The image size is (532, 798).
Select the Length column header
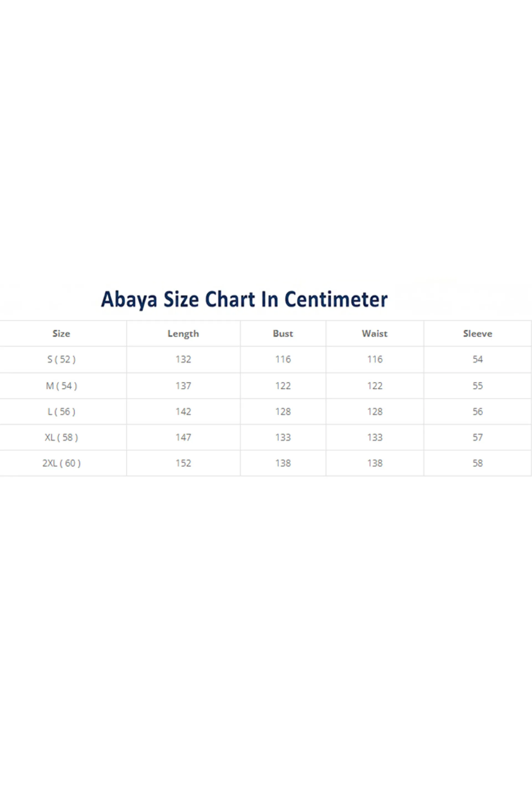(183, 334)
